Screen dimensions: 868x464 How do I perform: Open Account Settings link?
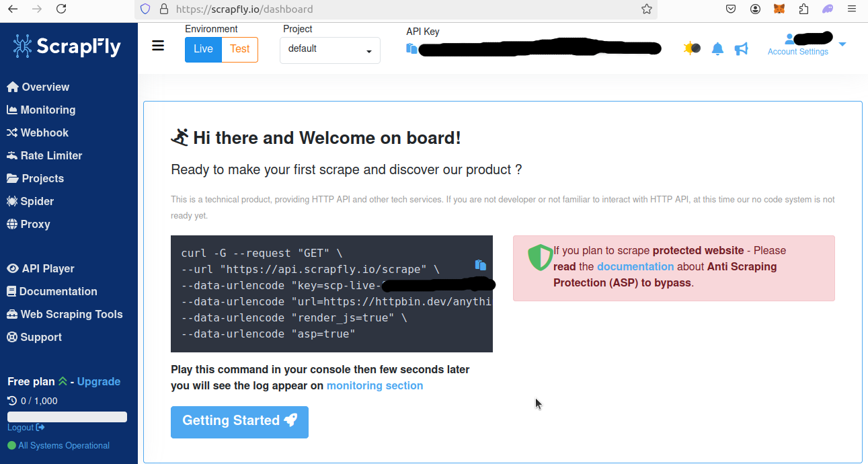click(798, 52)
